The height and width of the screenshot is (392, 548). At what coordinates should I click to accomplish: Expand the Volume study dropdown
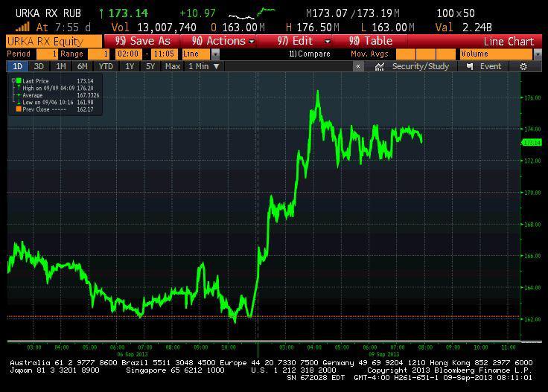coord(537,54)
